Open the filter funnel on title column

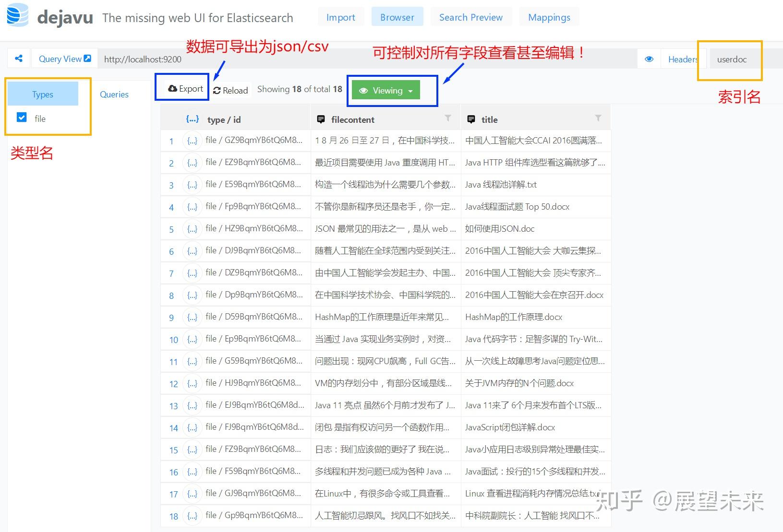click(598, 118)
